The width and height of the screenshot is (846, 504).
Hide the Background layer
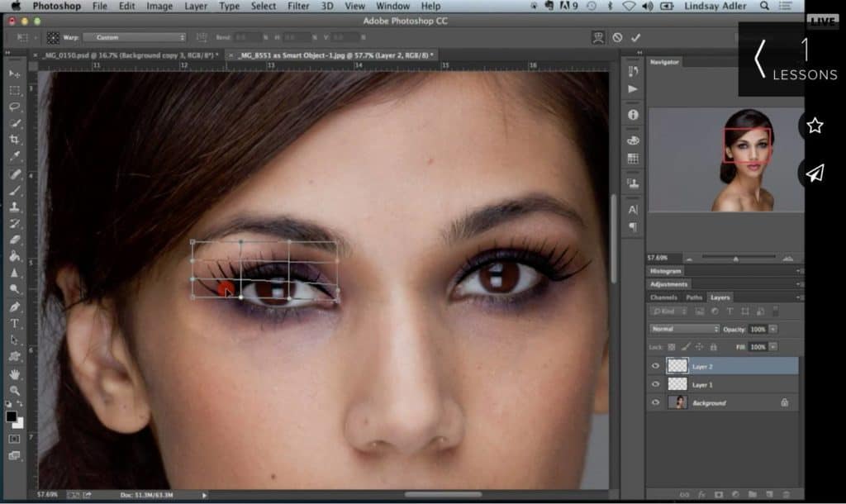pyautogui.click(x=655, y=403)
